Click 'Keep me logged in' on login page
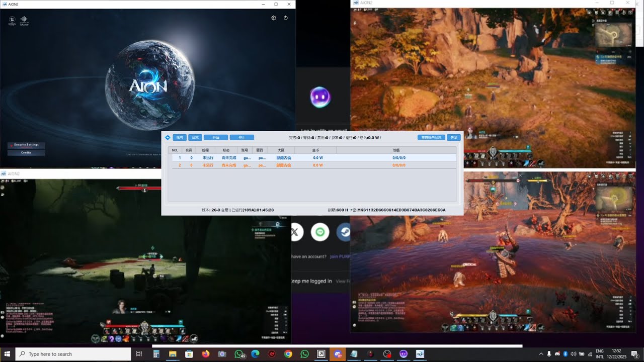644x362 pixels. (311, 281)
